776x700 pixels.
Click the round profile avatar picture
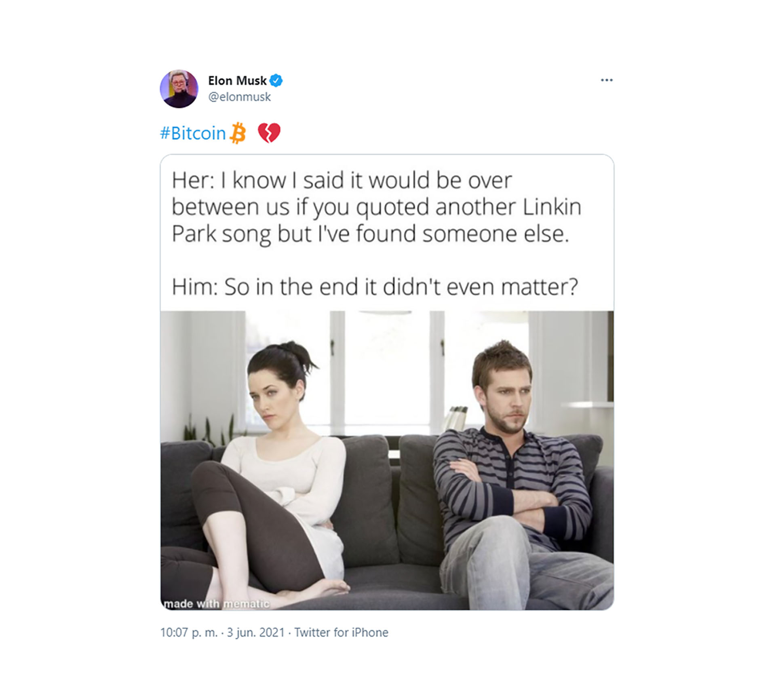pos(179,89)
